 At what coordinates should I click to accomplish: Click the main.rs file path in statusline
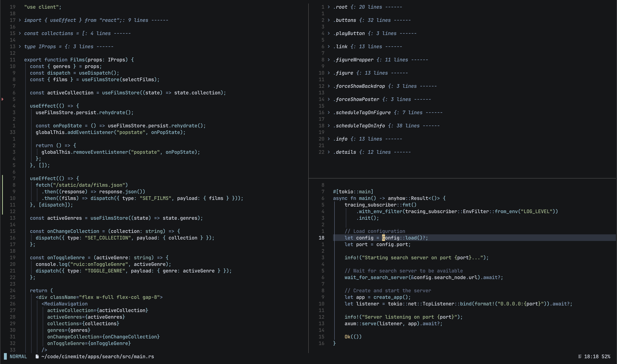coord(98,356)
